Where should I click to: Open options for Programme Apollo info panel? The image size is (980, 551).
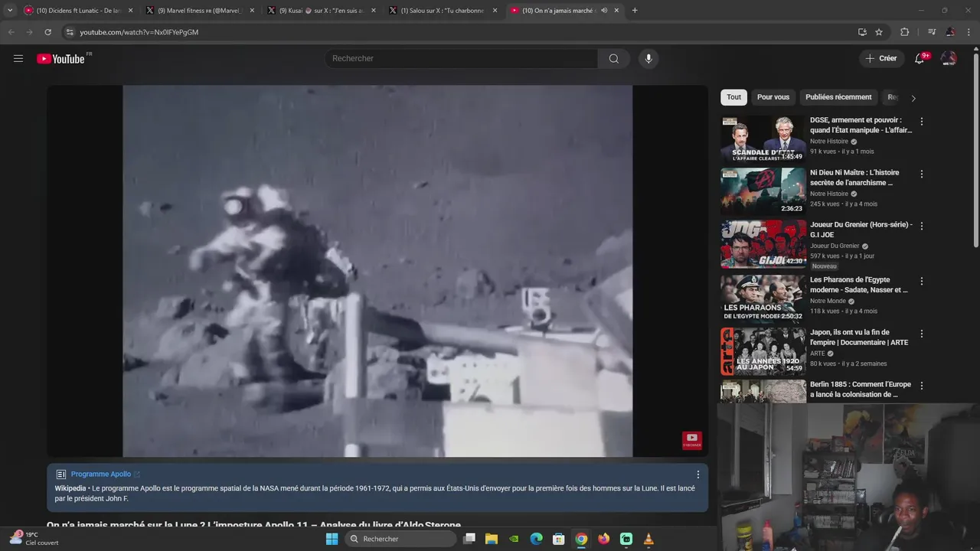[697, 474]
